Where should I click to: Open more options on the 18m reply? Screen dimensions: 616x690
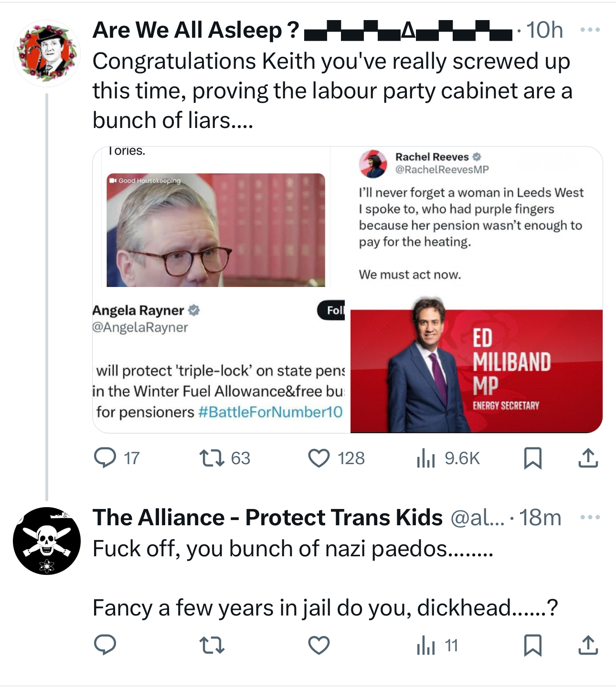tap(590, 518)
